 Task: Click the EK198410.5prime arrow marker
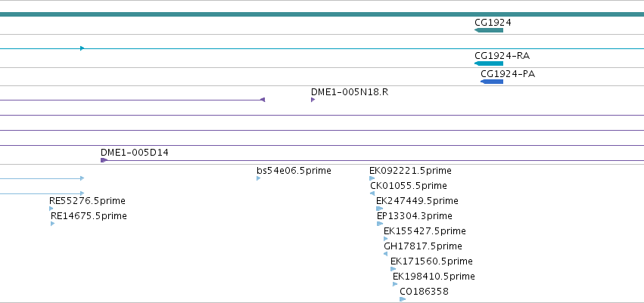395,284
